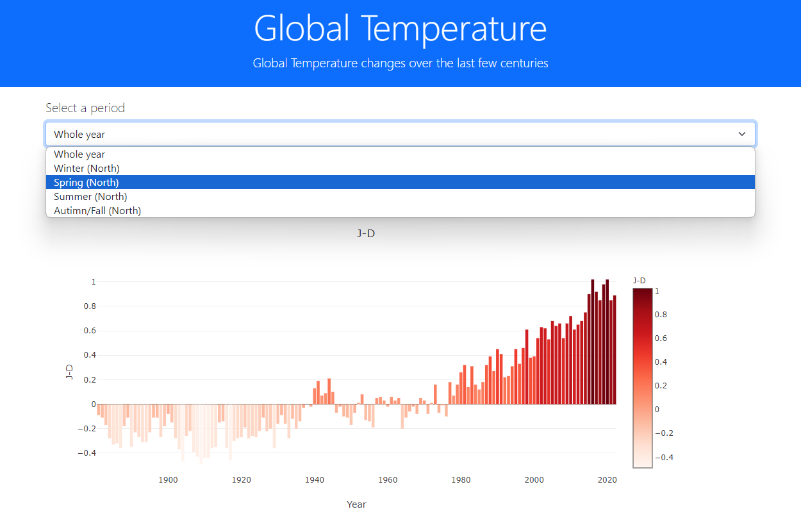Click the 2020 year label on the axis
The width and height of the screenshot is (801, 532).
(x=607, y=479)
